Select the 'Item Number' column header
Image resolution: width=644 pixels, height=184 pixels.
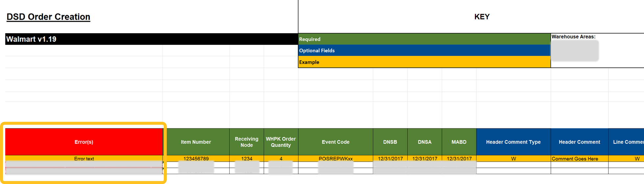(196, 142)
